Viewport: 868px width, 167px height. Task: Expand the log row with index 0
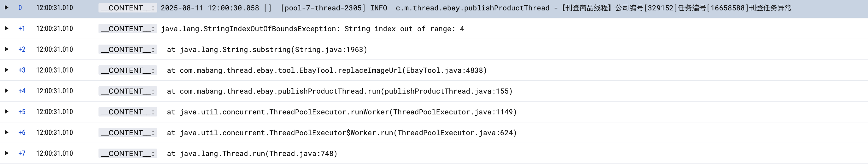(7, 7)
